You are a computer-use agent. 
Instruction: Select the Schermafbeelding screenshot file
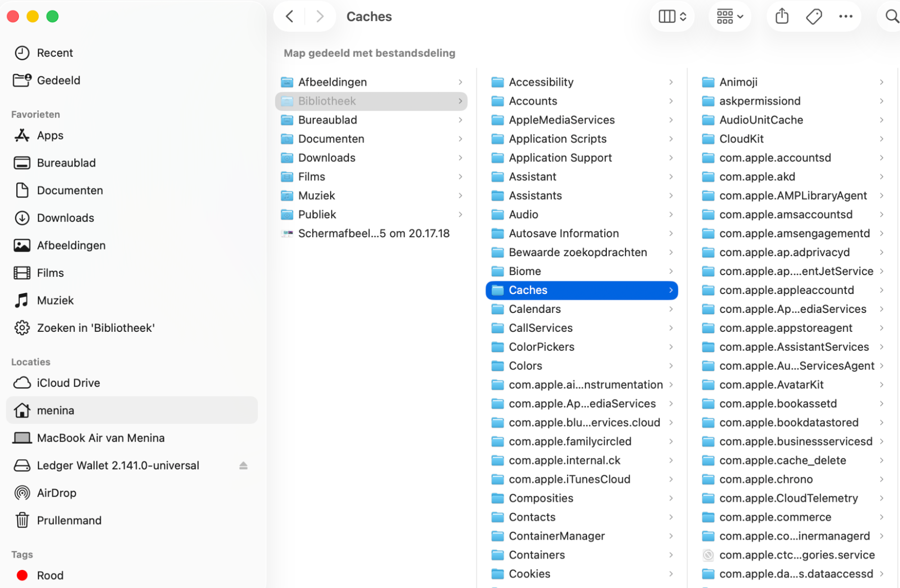(373, 233)
